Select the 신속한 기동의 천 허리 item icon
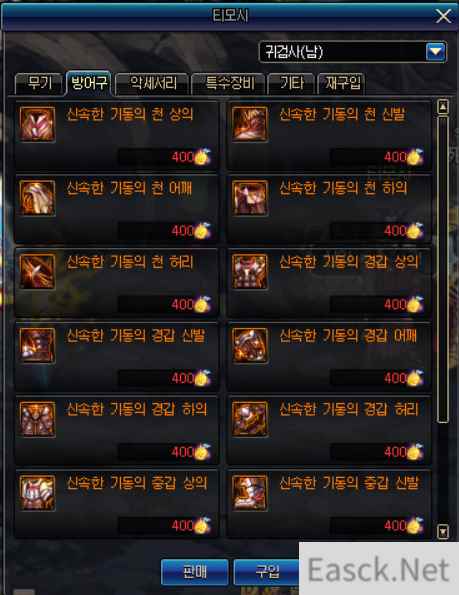Viewport: 459px width, 595px height. click(37, 272)
